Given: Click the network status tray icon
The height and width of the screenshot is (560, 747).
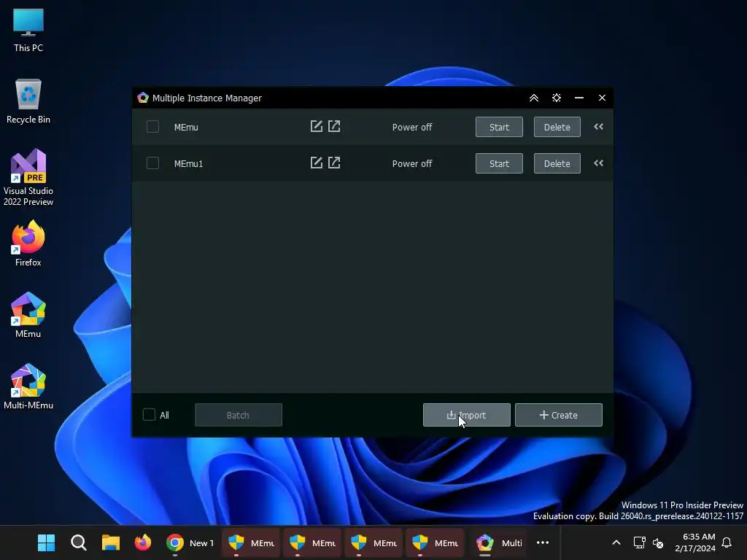Looking at the screenshot, I should click(x=639, y=542).
